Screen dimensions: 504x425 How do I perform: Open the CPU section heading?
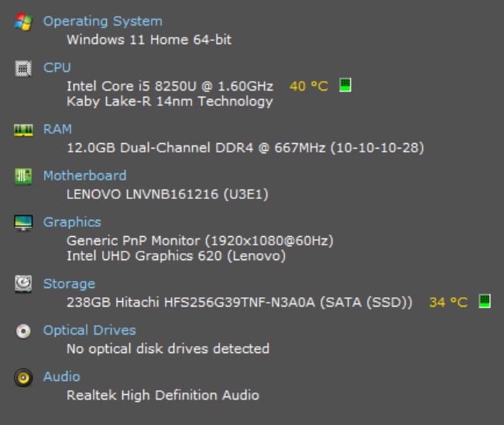click(x=57, y=67)
